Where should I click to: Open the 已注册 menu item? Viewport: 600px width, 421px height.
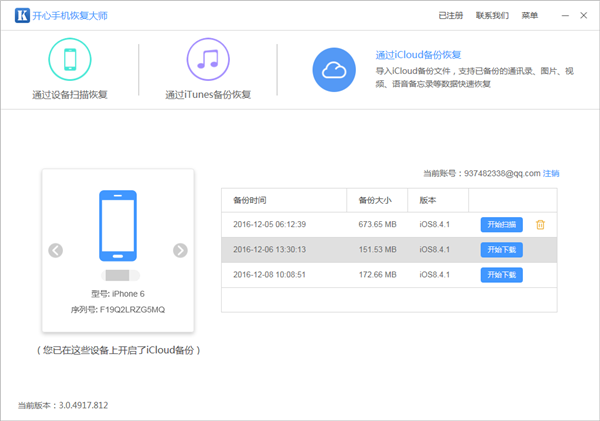(451, 15)
